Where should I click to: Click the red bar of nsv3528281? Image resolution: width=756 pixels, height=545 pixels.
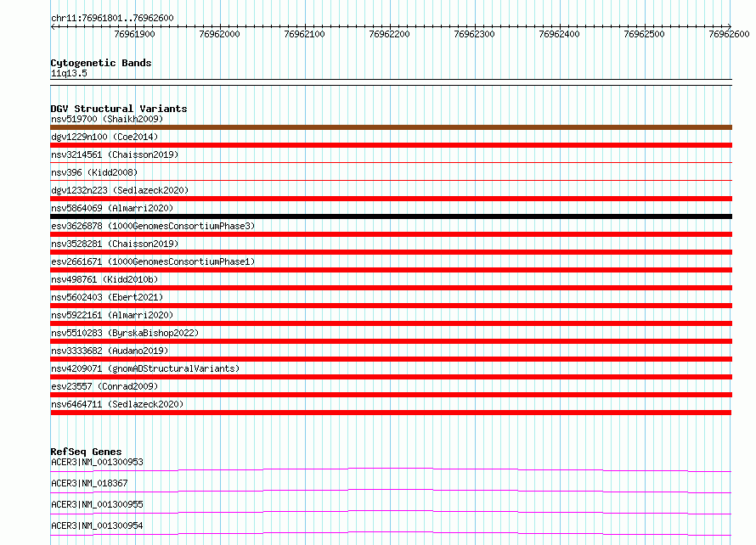[x=391, y=252]
